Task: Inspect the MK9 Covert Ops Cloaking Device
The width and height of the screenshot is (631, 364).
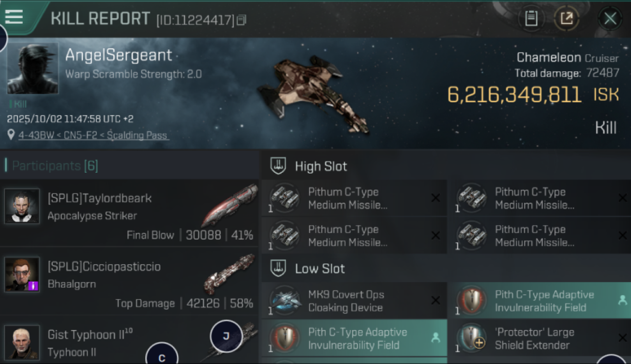Action: (x=354, y=301)
